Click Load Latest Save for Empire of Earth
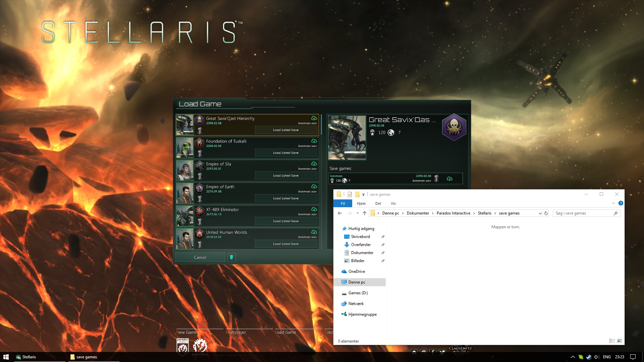 pyautogui.click(x=286, y=198)
